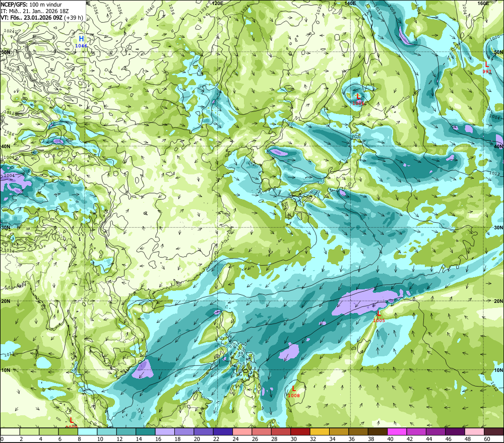Click the legend value 32

313,439
